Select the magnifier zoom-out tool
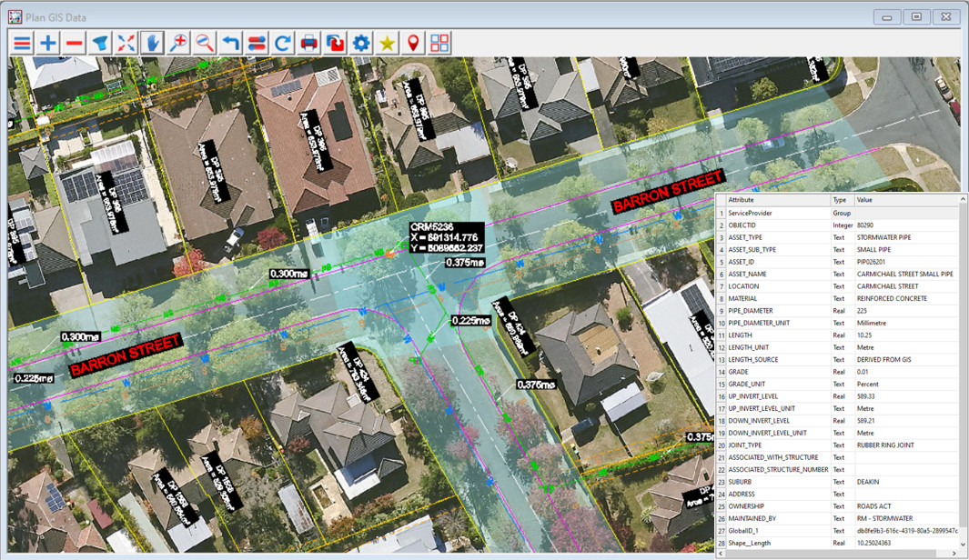969x560 pixels. (x=205, y=43)
